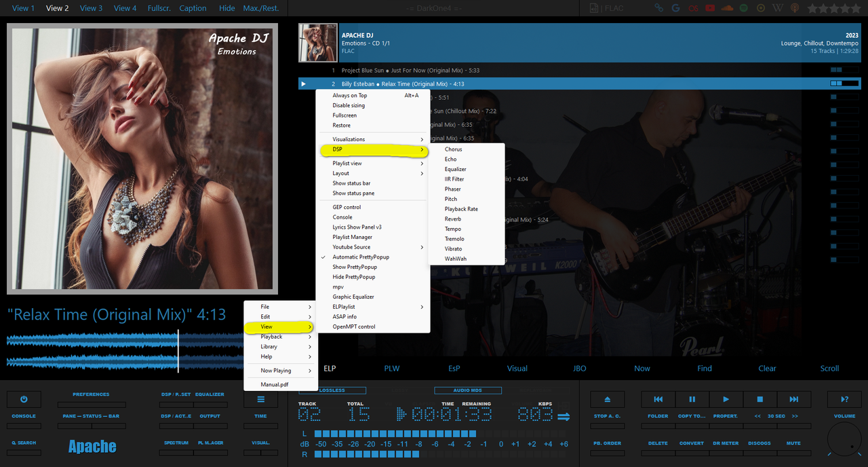868x467 pixels.
Task: Stop playback
Action: click(759, 399)
